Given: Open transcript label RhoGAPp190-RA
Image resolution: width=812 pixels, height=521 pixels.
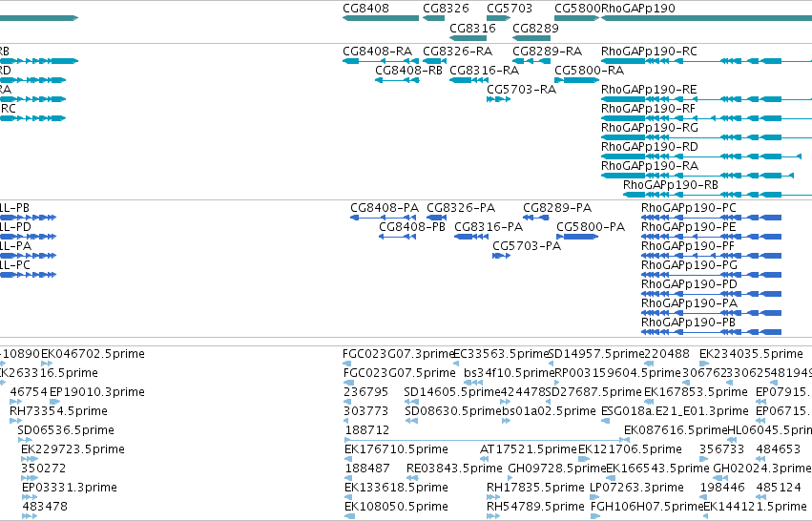Looking at the screenshot, I should coord(650,166).
